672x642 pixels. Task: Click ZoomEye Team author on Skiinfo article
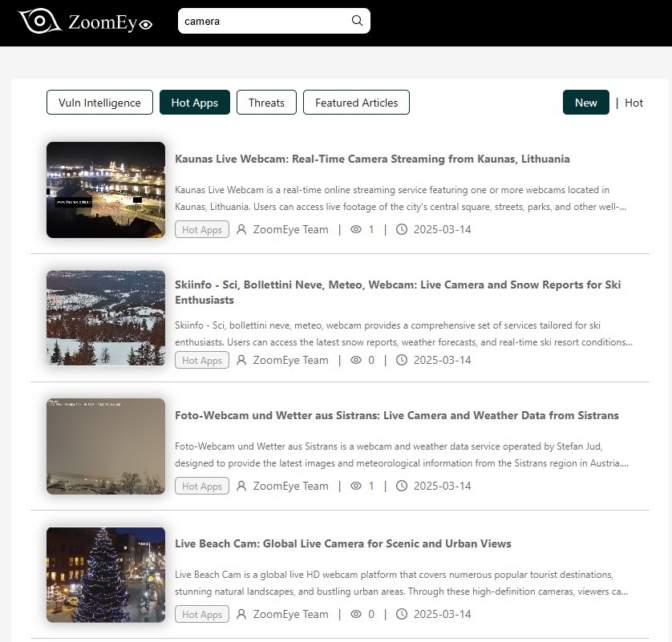tap(290, 360)
